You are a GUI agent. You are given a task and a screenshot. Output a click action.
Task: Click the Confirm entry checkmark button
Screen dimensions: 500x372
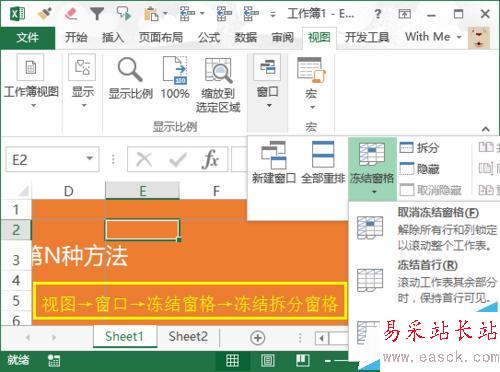click(177, 159)
